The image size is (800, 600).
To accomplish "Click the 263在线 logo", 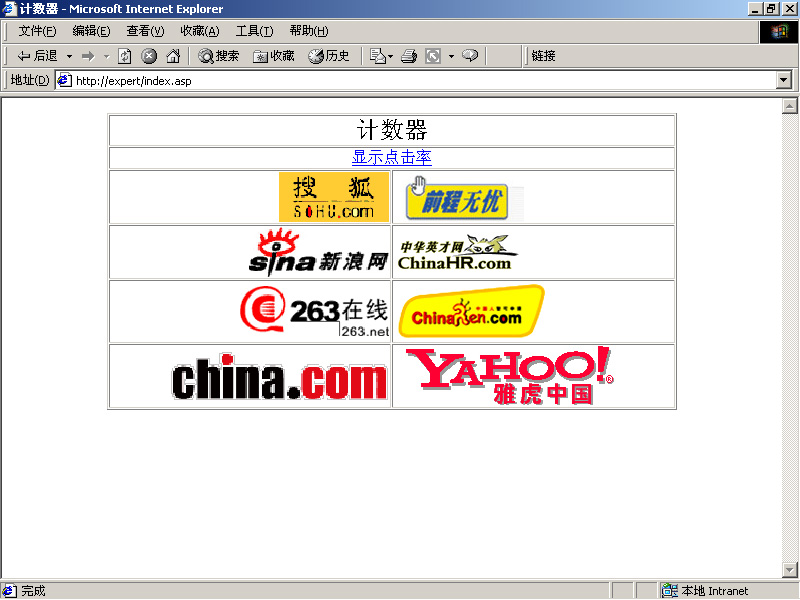I will [x=315, y=311].
